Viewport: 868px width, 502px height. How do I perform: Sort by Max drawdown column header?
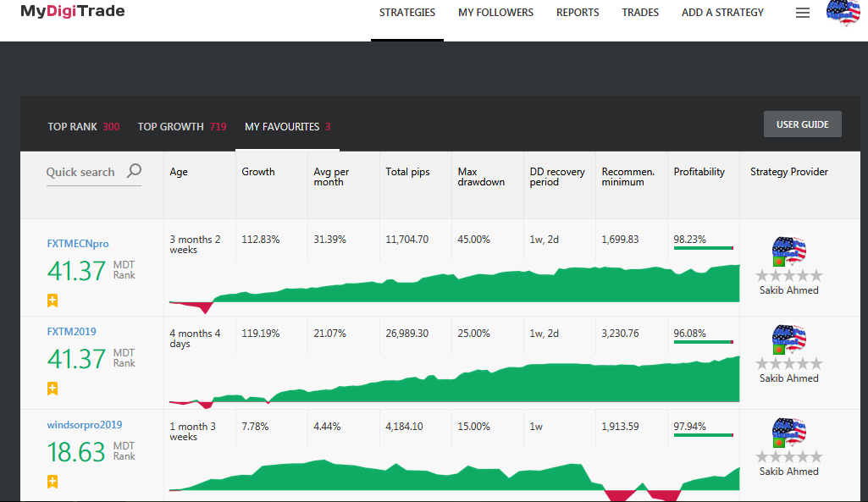pyautogui.click(x=481, y=177)
